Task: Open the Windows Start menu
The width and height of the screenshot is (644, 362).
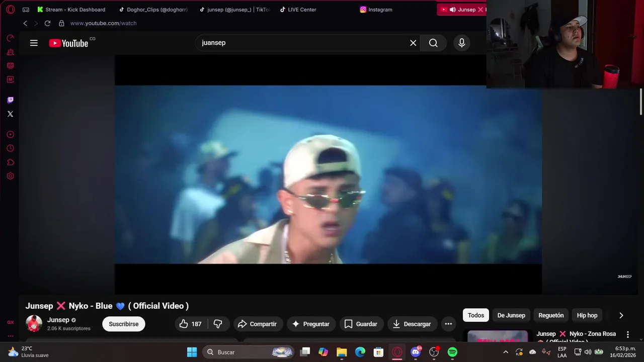Action: [x=192, y=352]
